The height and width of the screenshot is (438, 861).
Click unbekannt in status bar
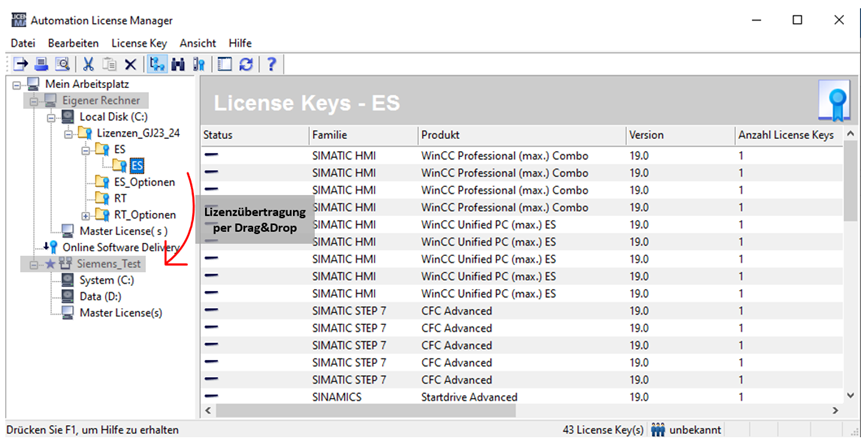[695, 430]
